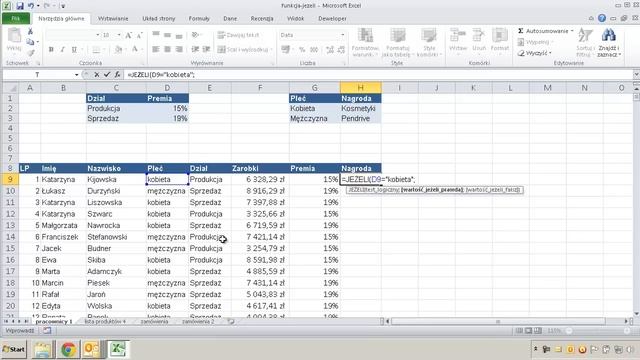Image resolution: width=640 pixels, height=360 pixels.
Task: Click the Cut scissors icon
Action: (x=30, y=32)
